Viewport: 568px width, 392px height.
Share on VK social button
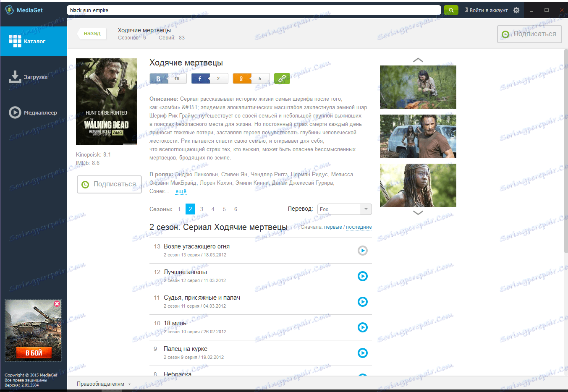pyautogui.click(x=168, y=78)
